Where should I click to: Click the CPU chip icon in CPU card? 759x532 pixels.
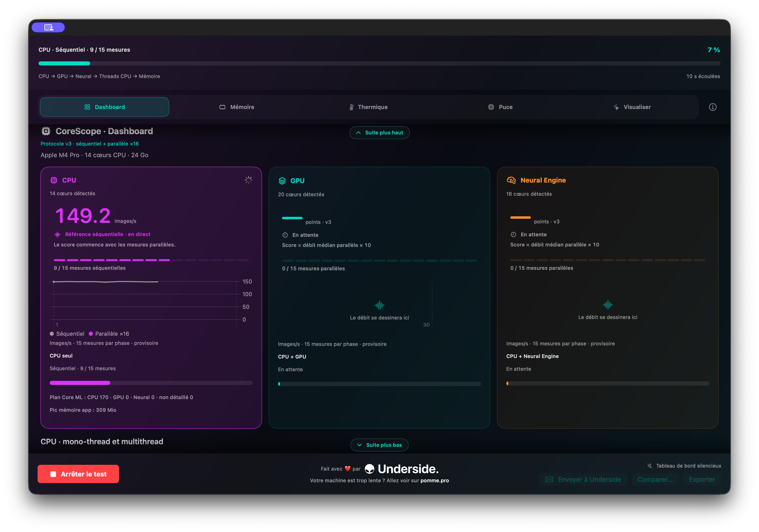pos(54,180)
